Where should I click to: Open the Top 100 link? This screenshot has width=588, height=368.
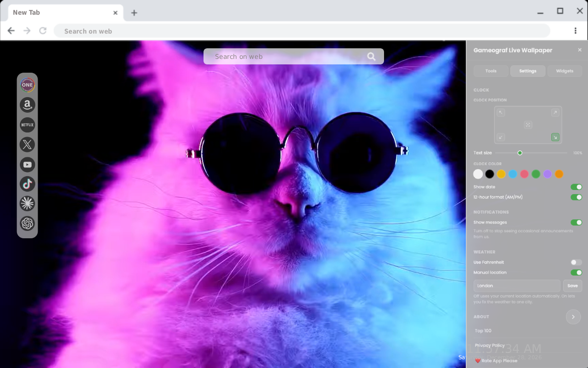[483, 331]
